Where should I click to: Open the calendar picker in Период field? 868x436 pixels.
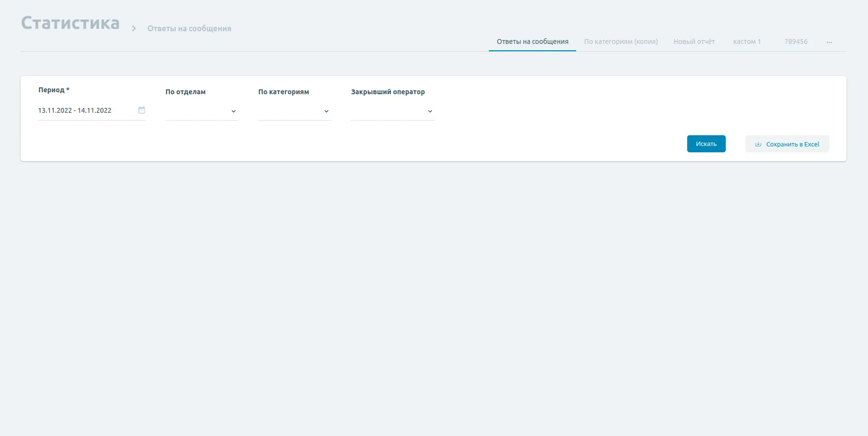click(x=142, y=110)
